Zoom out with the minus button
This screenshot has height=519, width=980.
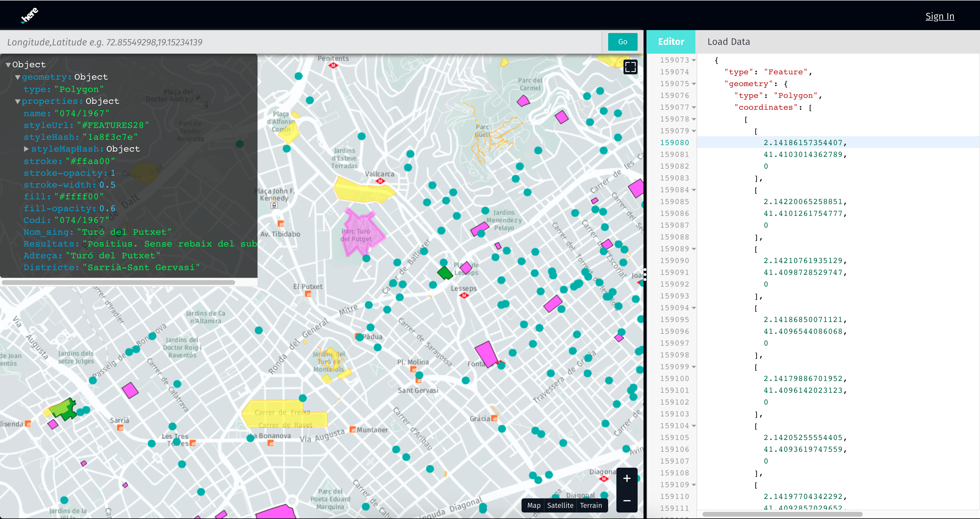pyautogui.click(x=627, y=500)
